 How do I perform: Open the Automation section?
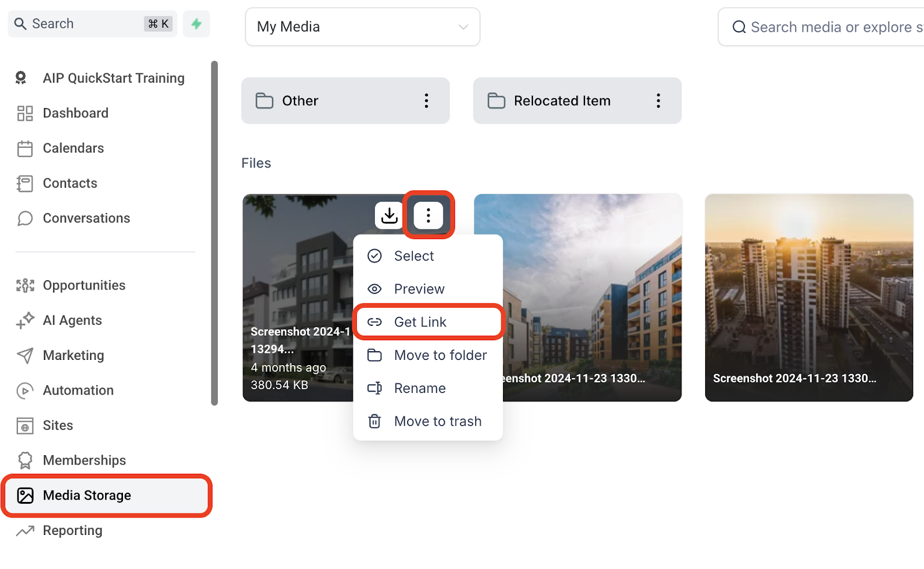(x=78, y=391)
